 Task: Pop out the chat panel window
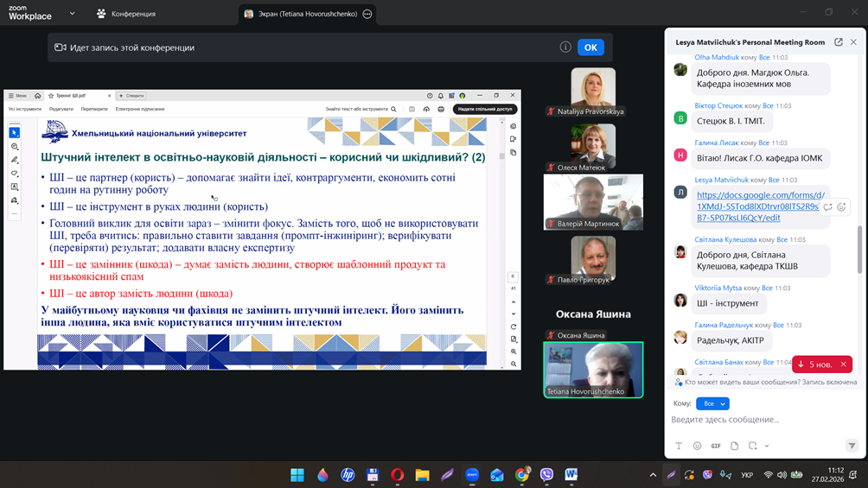838,41
